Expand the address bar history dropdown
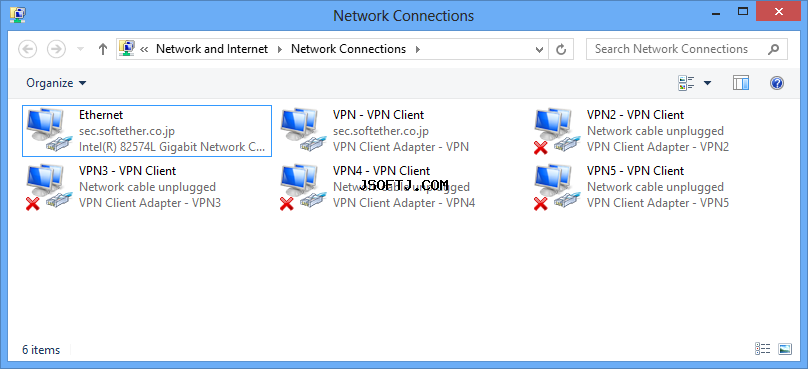 pyautogui.click(x=539, y=49)
